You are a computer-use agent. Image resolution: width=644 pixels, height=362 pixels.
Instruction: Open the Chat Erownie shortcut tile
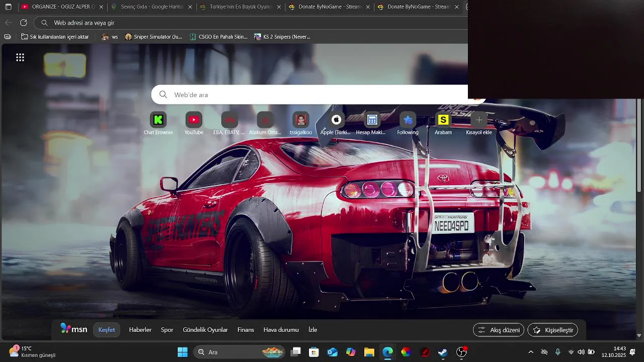[158, 124]
